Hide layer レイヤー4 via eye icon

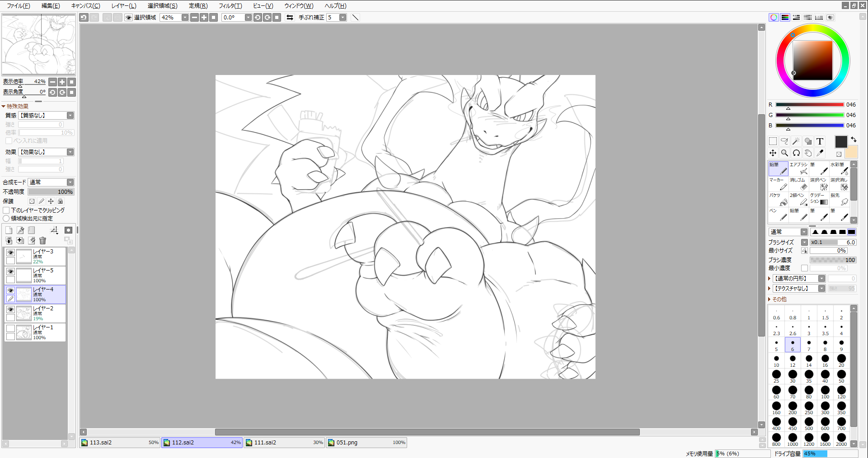(10, 291)
